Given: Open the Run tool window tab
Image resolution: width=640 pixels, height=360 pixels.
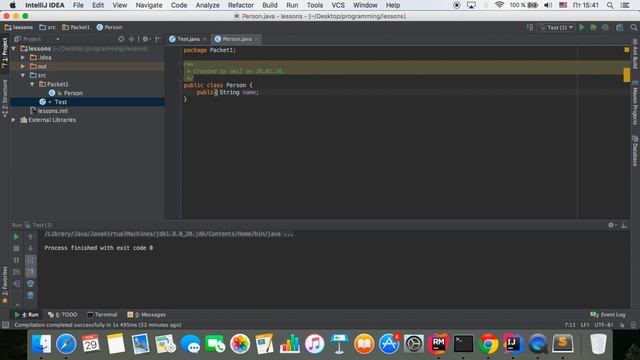Looking at the screenshot, I should pos(27,315).
